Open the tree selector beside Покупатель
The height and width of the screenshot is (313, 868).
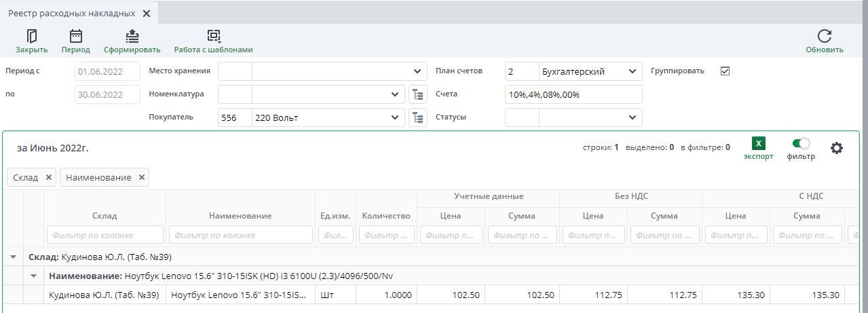point(417,117)
